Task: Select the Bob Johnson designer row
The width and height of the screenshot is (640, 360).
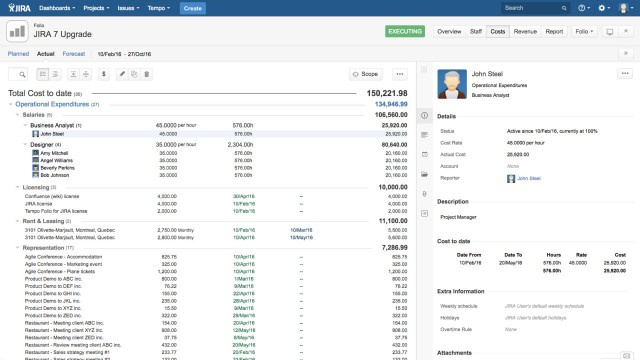Action: coord(208,175)
